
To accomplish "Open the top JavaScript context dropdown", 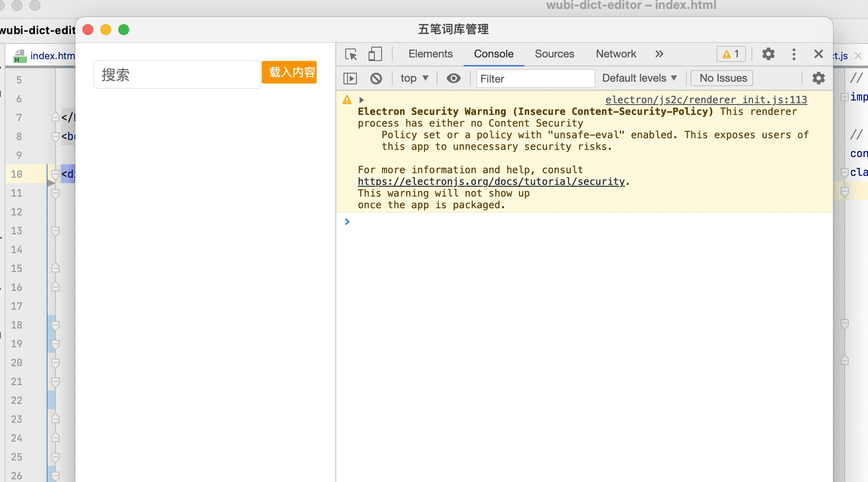I will [x=414, y=79].
